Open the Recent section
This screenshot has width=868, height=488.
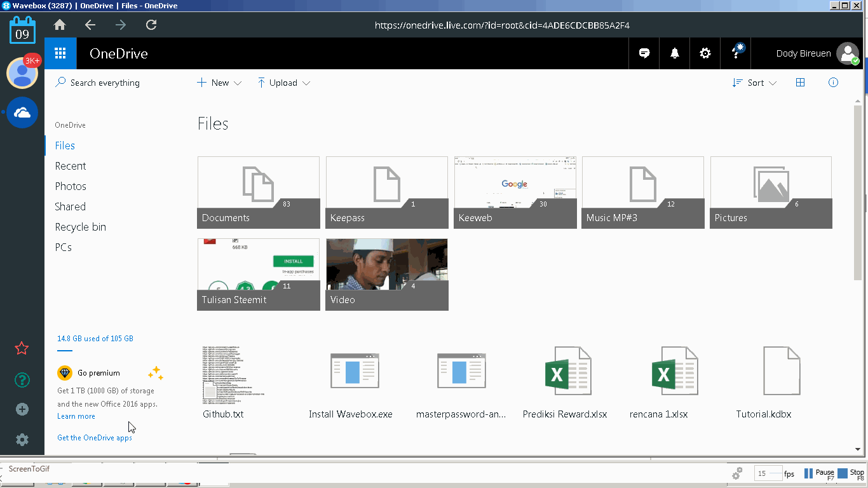pos(71,166)
